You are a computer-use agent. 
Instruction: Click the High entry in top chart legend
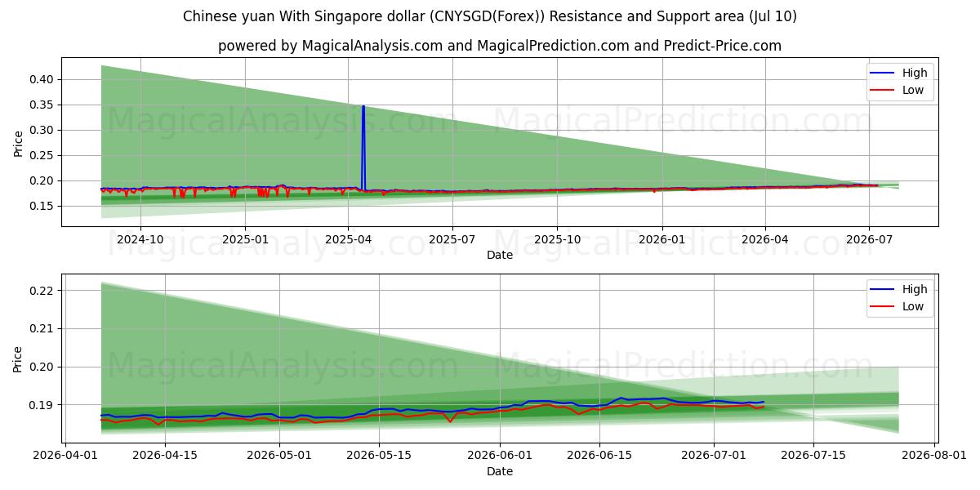[x=899, y=73]
